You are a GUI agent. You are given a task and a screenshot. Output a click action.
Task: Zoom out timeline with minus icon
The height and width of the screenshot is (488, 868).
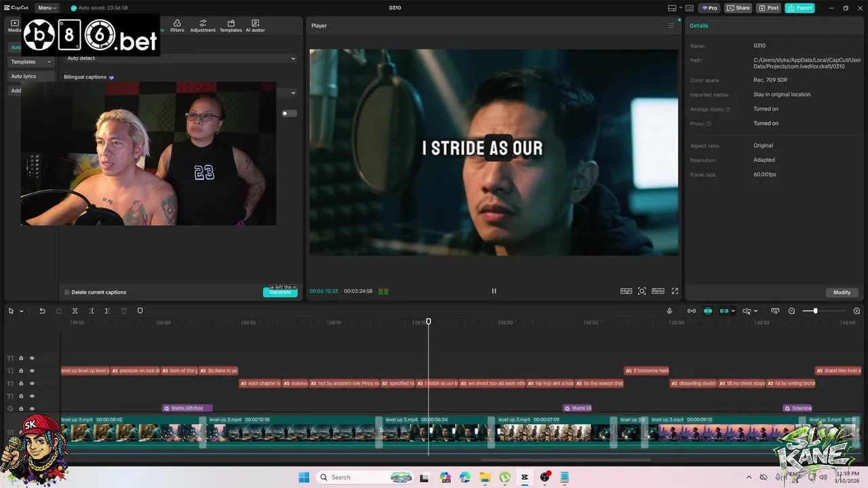click(x=791, y=311)
